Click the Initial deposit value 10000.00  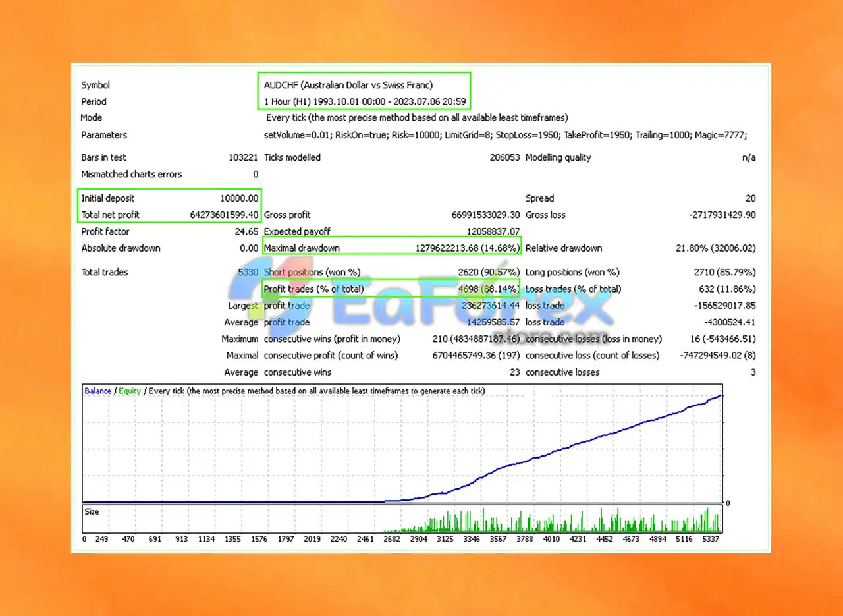pos(239,198)
